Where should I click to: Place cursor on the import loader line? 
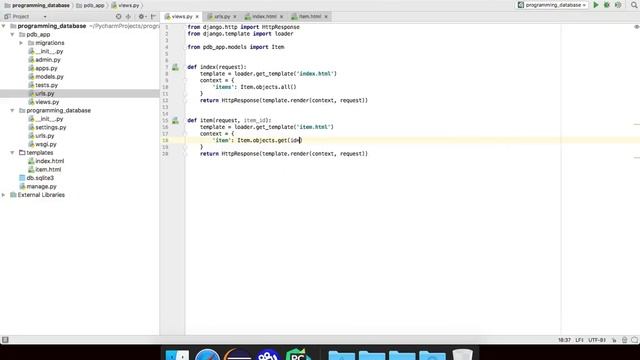point(240,34)
